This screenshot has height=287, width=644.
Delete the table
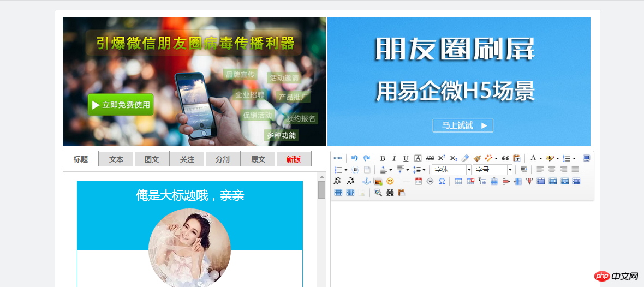tap(470, 182)
